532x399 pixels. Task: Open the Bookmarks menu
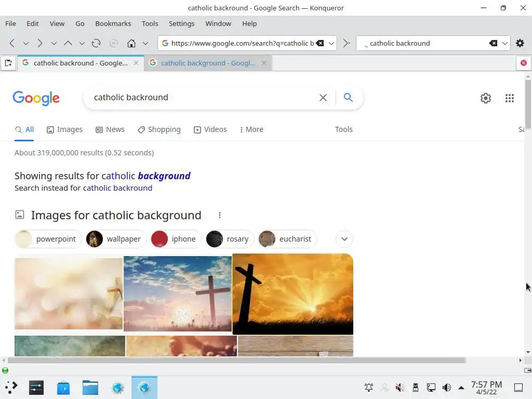coord(113,24)
